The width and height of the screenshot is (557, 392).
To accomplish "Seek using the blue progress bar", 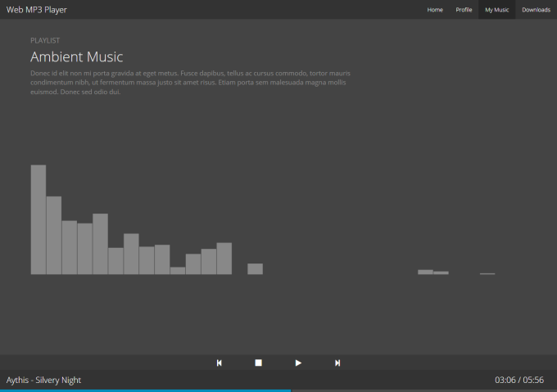I will 145,390.
